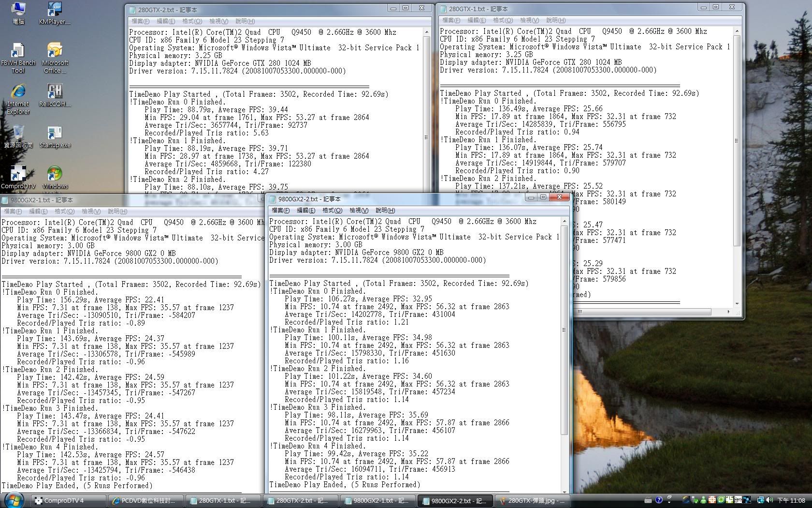Click 9800GX2-1.txt title bar to focus window
The height and width of the screenshot is (508, 812).
click(133, 200)
